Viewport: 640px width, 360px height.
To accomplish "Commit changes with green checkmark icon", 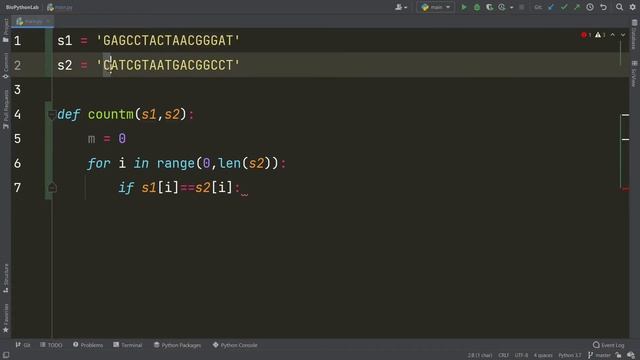I will point(564,7).
